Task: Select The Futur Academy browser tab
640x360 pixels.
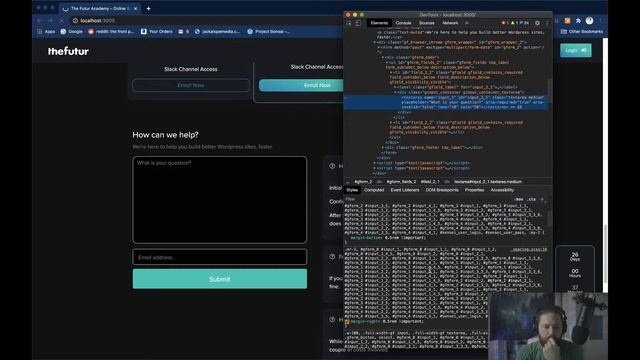Action: click(x=100, y=8)
